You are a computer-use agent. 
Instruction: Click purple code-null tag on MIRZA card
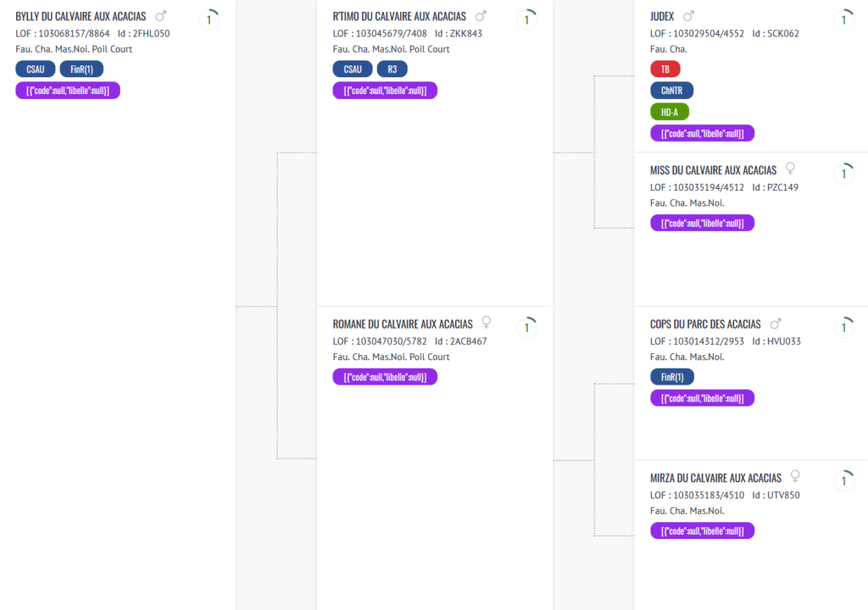(702, 531)
